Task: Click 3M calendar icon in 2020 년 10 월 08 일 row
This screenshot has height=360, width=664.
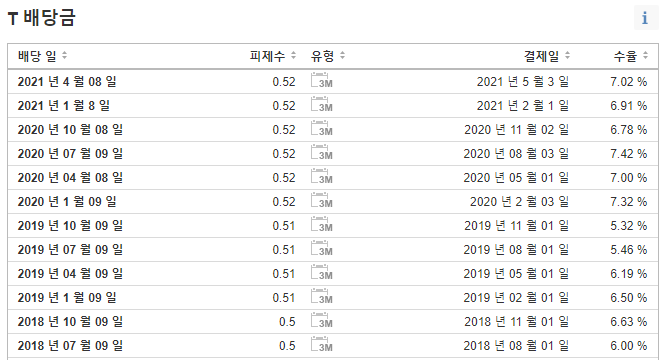Action: [x=321, y=129]
